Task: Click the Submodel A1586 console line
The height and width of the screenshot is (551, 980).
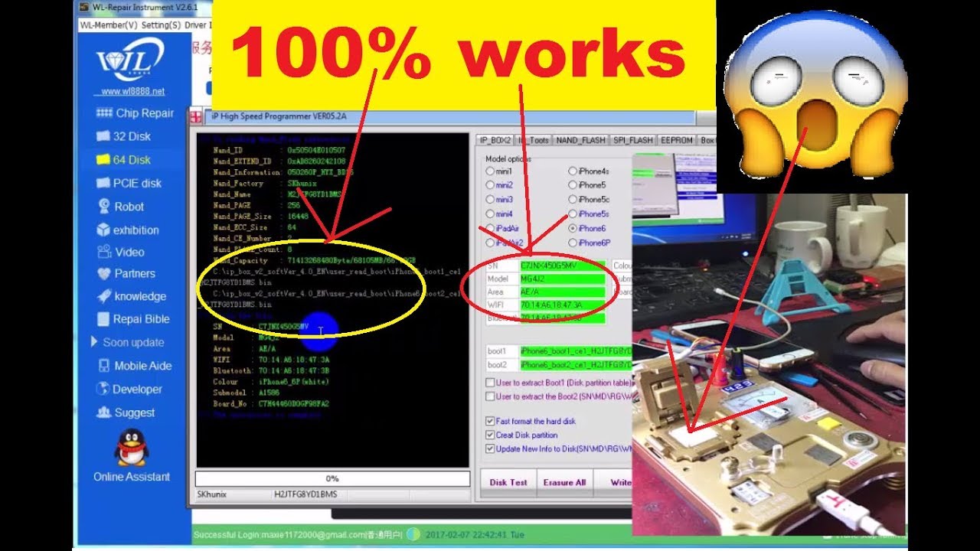Action: 247,393
